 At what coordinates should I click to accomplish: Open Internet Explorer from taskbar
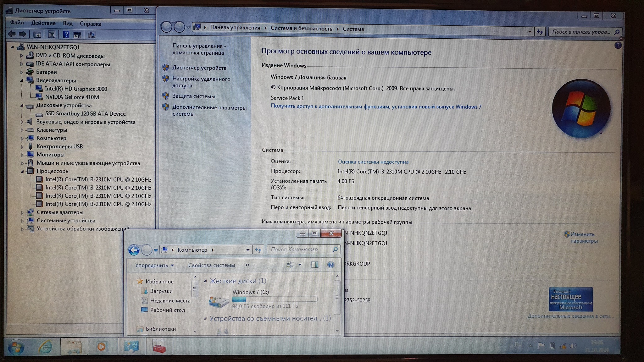pos(45,347)
